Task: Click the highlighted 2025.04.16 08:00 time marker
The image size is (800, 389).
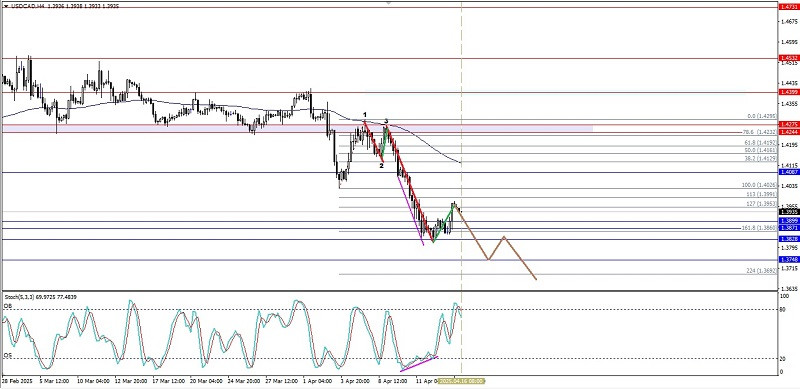Action: [x=461, y=381]
